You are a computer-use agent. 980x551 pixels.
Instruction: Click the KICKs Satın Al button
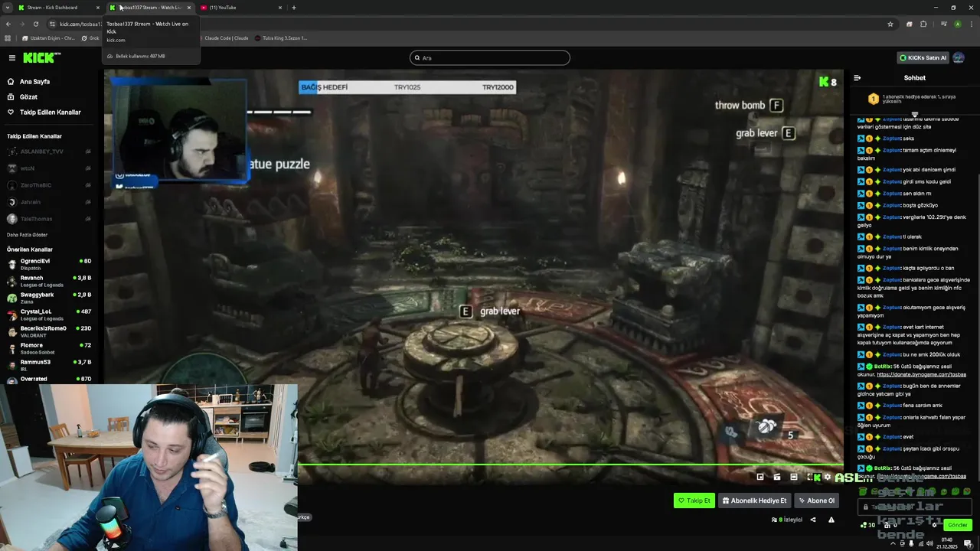923,57
